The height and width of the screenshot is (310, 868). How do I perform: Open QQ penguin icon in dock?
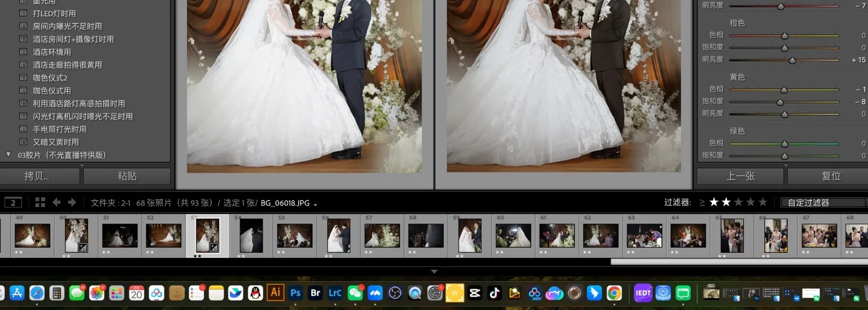pyautogui.click(x=255, y=292)
